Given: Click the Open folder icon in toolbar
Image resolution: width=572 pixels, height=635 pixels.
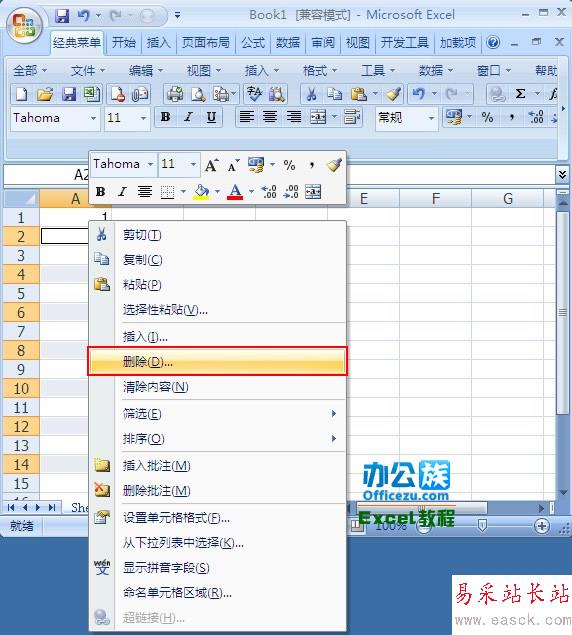Looking at the screenshot, I should click(45, 94).
